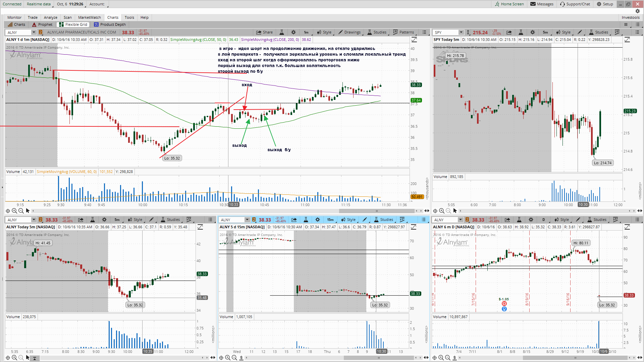
Task: Open ALNY 1m chart settings gear
Action: tap(293, 32)
